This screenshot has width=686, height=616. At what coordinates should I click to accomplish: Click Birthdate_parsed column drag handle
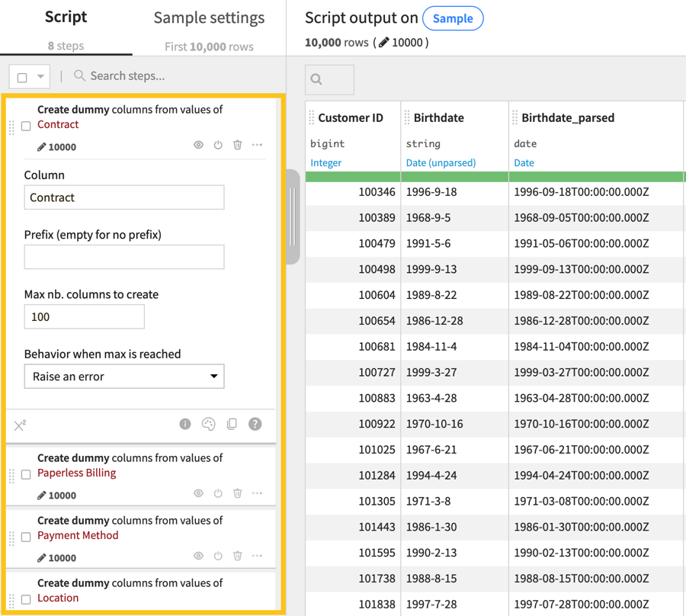coord(515,117)
